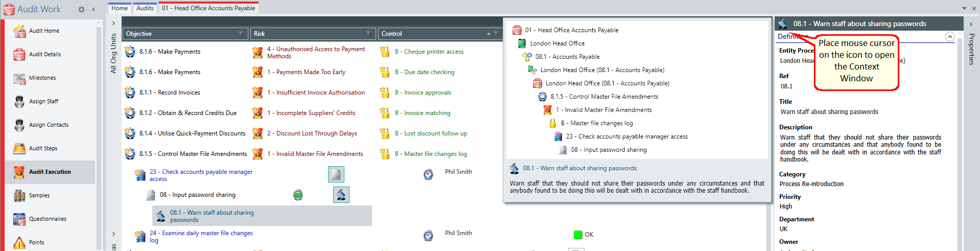This screenshot has width=980, height=251.
Task: Collapse the Audit Work navigation pane
Action: 94,9
